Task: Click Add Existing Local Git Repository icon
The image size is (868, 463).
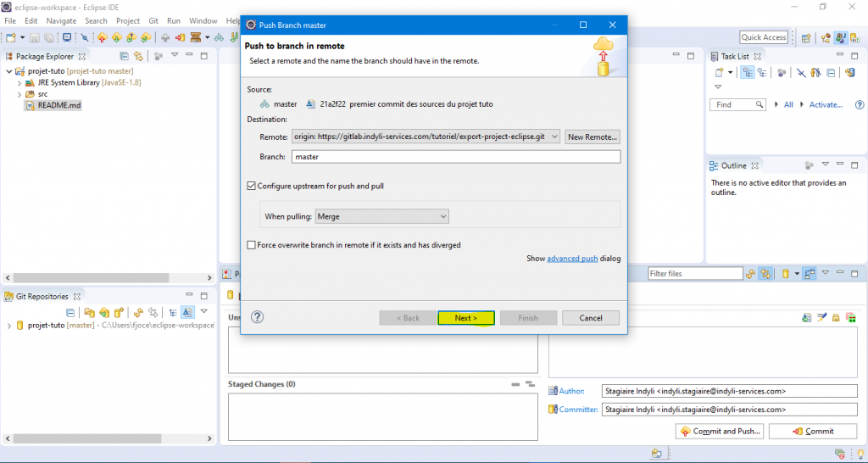Action: click(x=89, y=312)
